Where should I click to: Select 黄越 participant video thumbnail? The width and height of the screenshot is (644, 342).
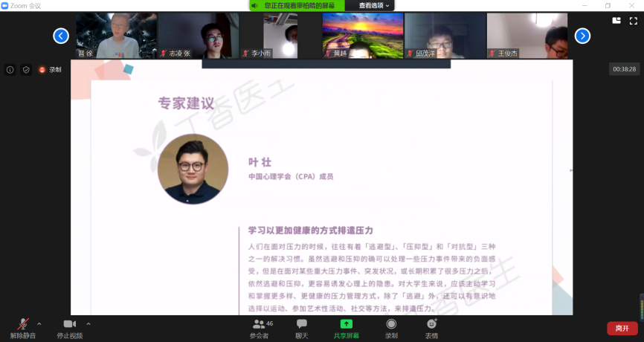362,36
